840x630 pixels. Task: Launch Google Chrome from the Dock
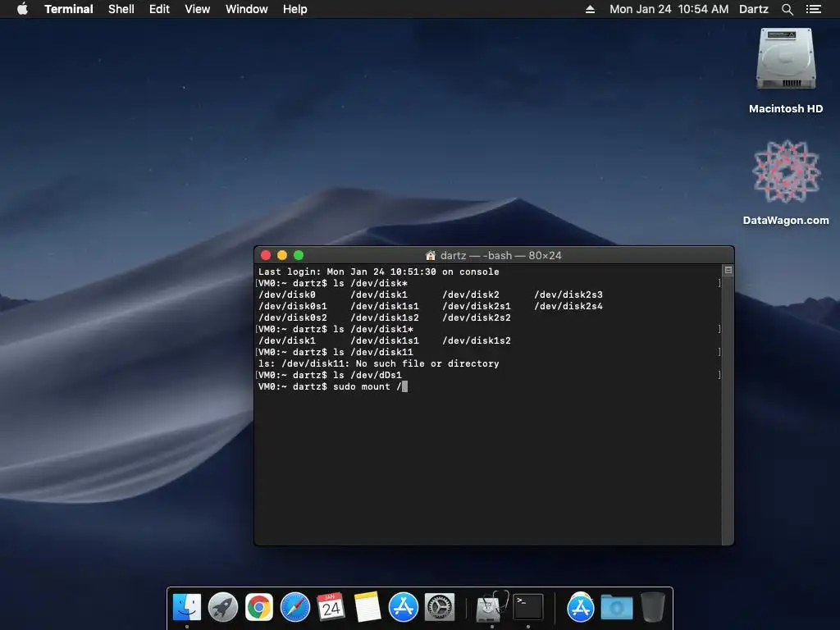258,608
